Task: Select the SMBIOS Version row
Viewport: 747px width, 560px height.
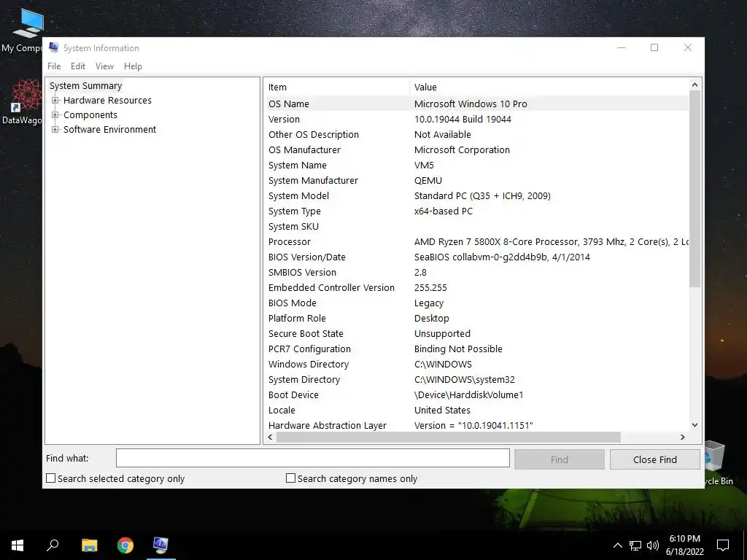Action: [x=476, y=273]
